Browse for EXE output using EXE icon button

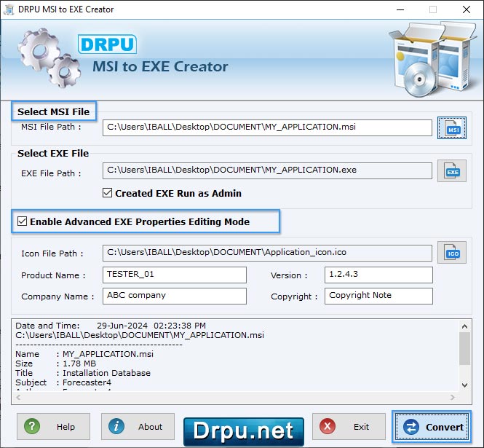(x=451, y=171)
